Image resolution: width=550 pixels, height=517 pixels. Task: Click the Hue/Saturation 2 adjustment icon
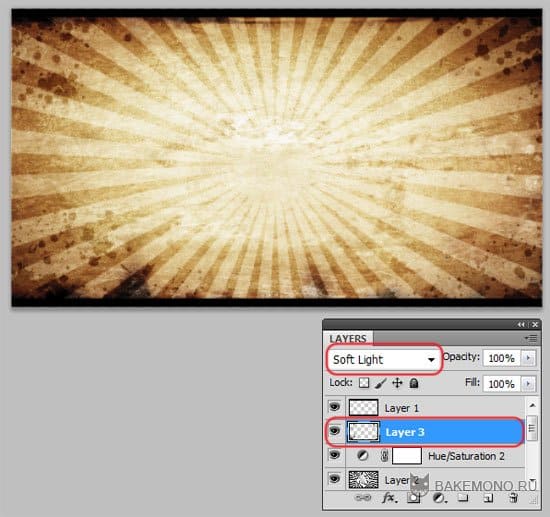click(362, 456)
